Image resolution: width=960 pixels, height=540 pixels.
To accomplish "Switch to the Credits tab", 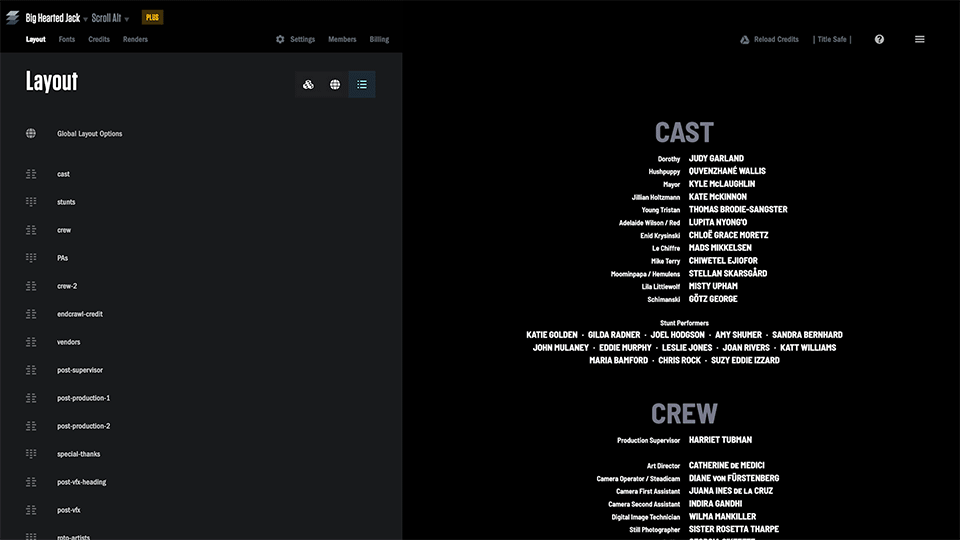I will (99, 39).
